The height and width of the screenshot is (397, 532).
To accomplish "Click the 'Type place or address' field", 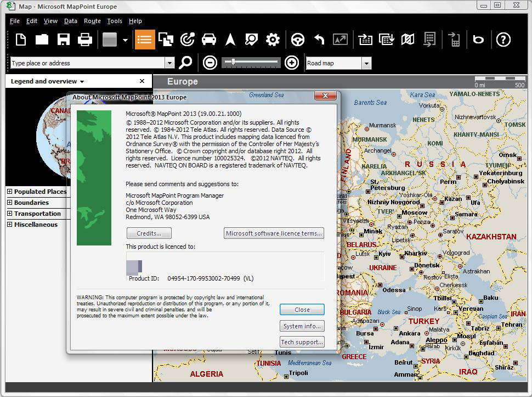I will (88, 63).
